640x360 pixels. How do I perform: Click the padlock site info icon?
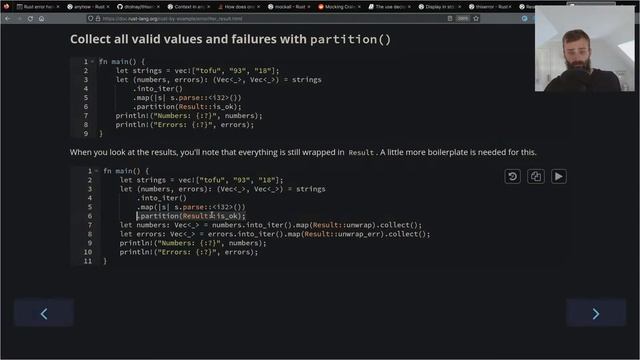click(98, 19)
